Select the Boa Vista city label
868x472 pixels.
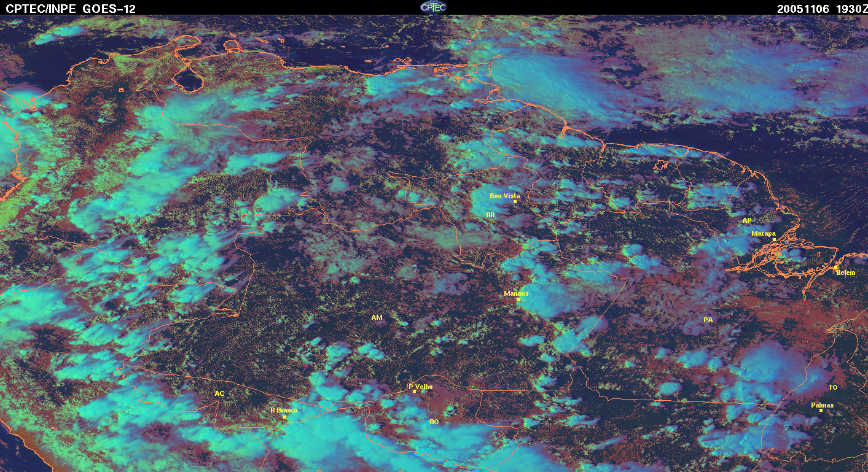[x=505, y=196]
